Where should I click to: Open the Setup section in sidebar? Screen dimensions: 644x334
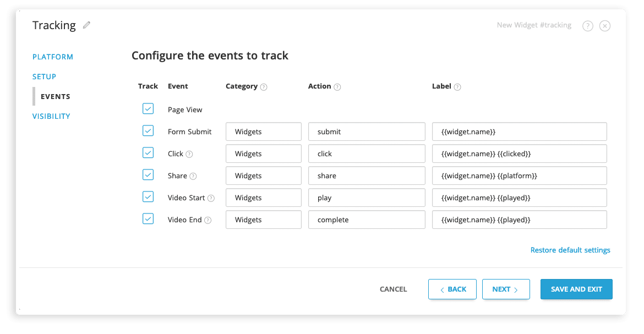(x=44, y=76)
